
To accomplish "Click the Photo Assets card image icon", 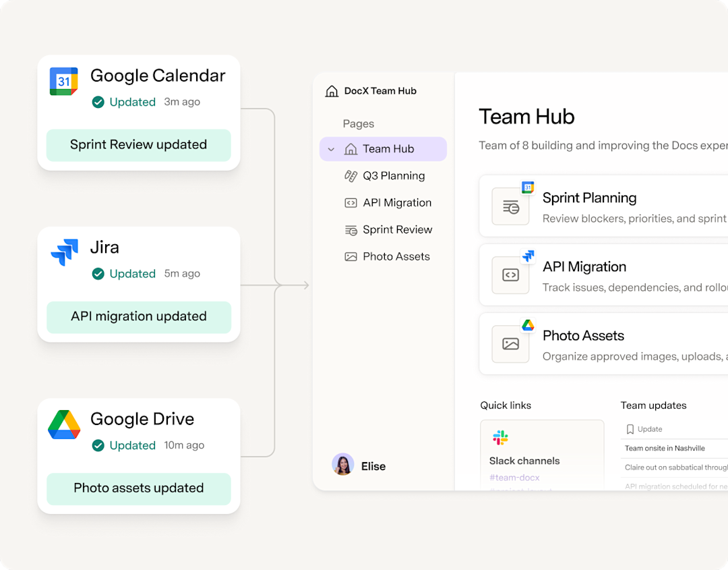I will pos(510,344).
